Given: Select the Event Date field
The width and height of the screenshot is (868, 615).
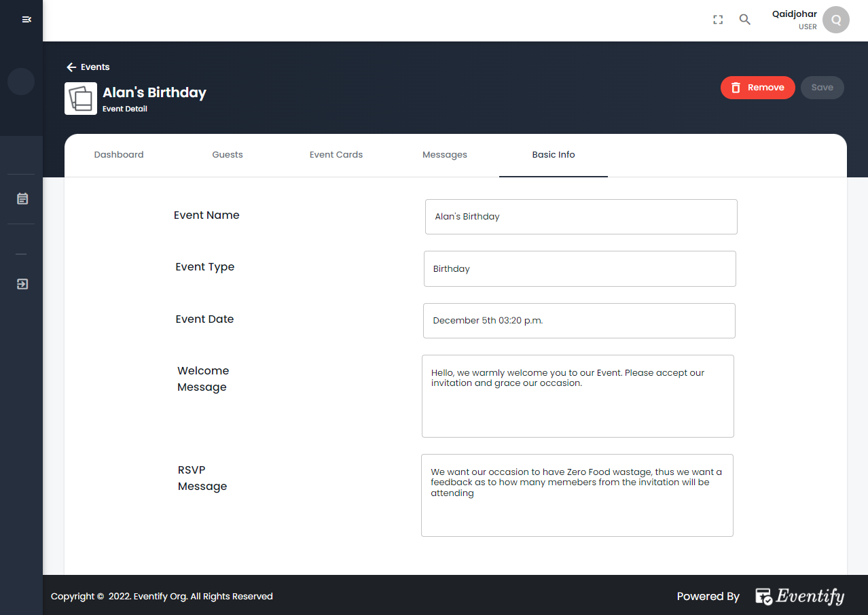Looking at the screenshot, I should (x=579, y=320).
